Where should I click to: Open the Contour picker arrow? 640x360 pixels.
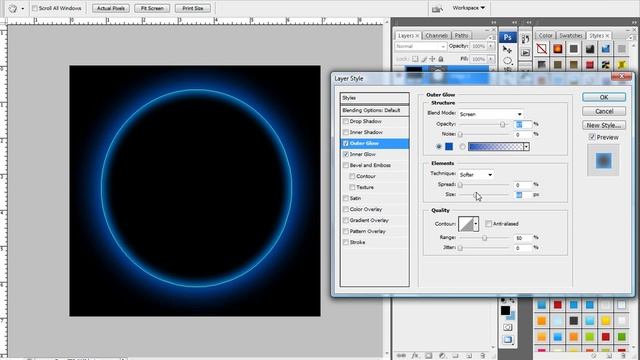(476, 224)
